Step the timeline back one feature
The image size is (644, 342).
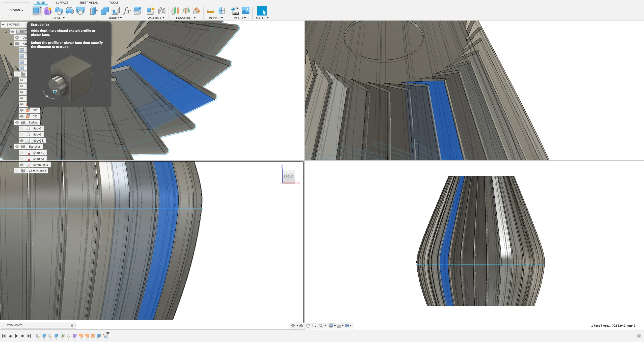click(10, 336)
